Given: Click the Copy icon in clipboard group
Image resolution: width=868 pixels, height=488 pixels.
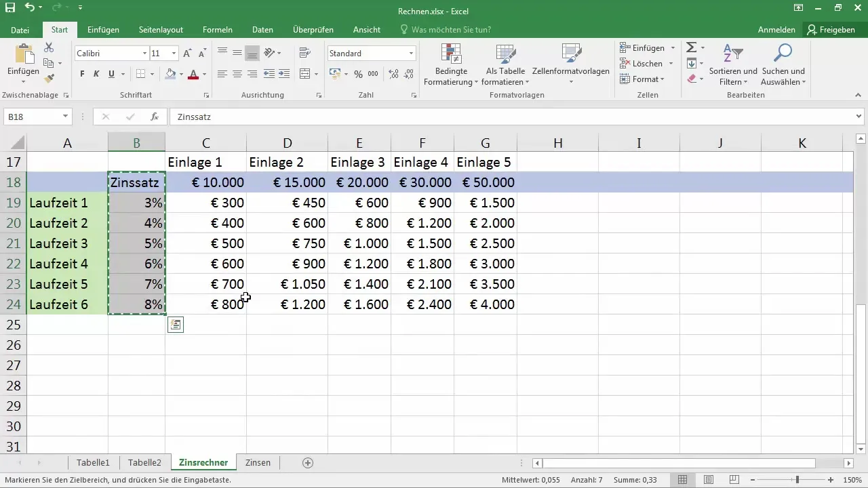Looking at the screenshot, I should point(49,63).
